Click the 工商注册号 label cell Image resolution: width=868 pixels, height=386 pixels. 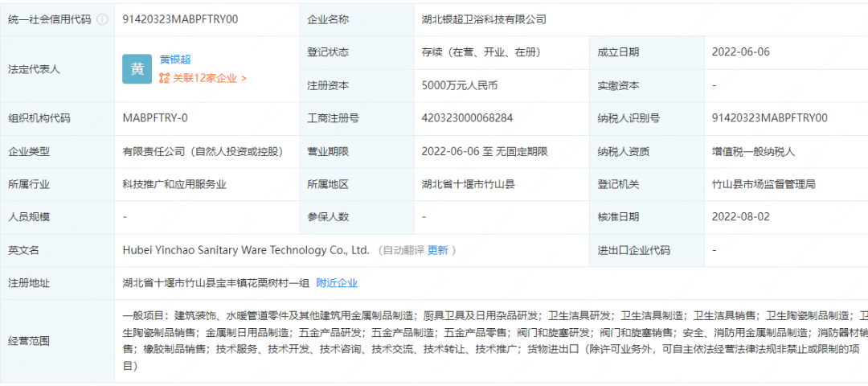(357, 118)
